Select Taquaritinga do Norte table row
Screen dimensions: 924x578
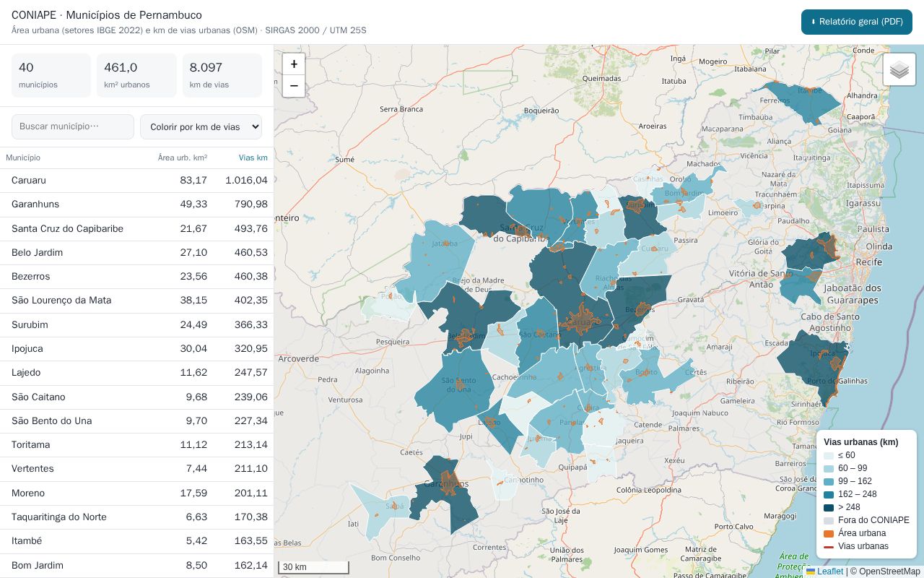[x=137, y=517]
